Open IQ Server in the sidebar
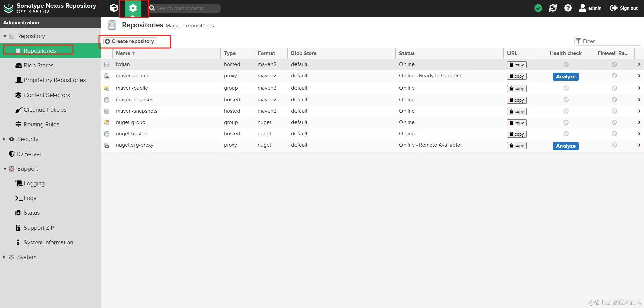The width and height of the screenshot is (644, 308). (50, 154)
